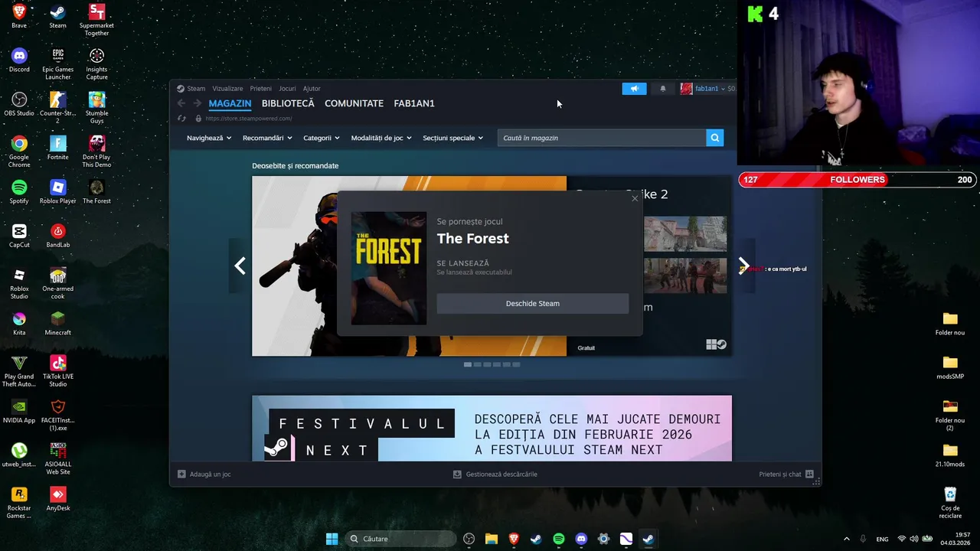Expand Navighează dropdown
Screen dimensions: 980x551
[x=209, y=138]
